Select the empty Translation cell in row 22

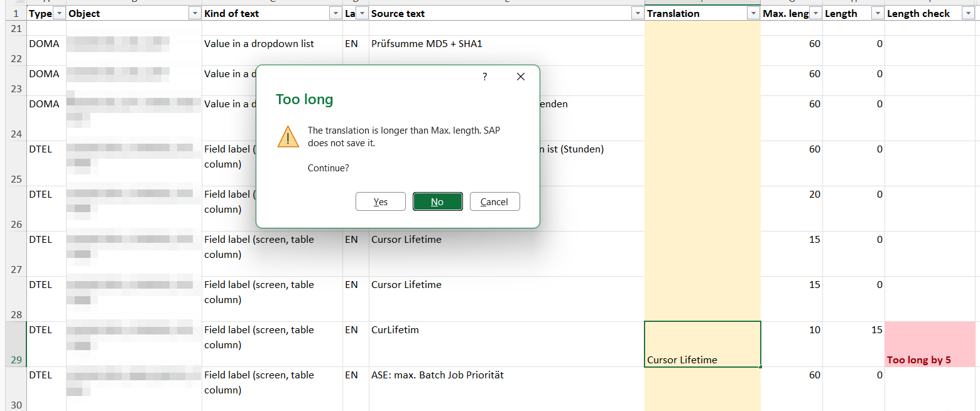(702, 51)
